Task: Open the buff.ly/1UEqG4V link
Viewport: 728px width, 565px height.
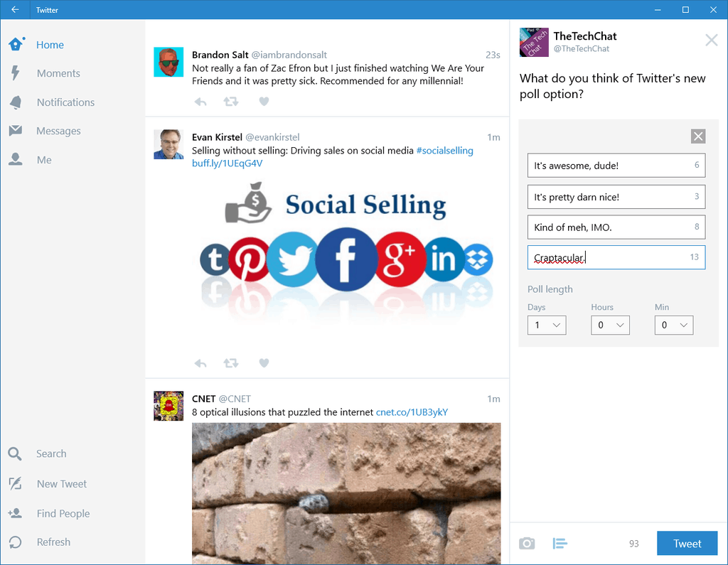Action: pos(227,163)
